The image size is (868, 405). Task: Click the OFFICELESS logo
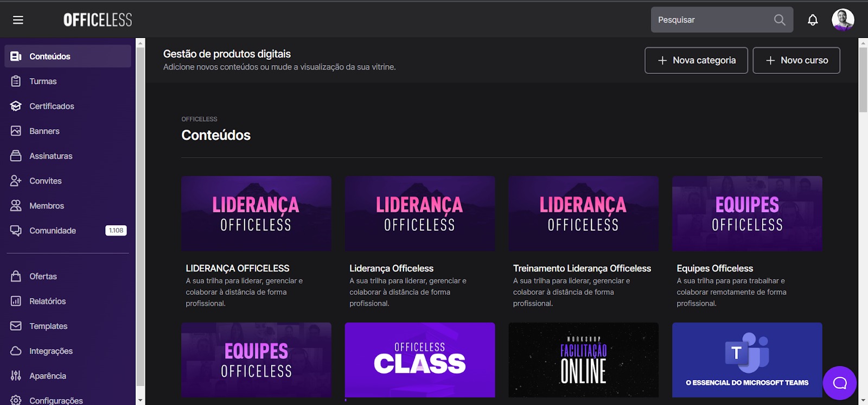tap(98, 20)
